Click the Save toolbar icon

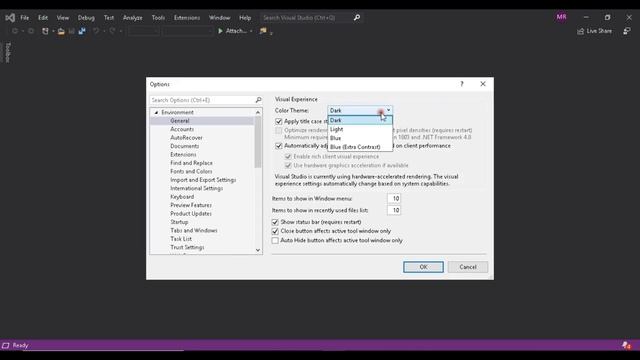71,31
